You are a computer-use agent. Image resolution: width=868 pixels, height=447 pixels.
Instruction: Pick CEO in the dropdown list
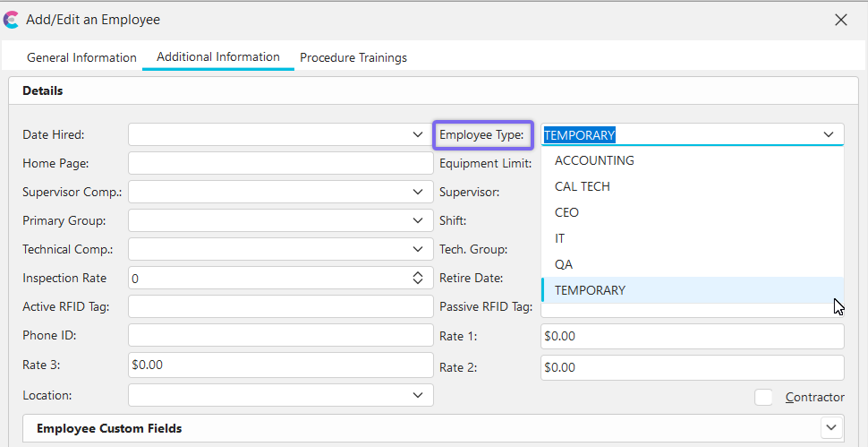(567, 213)
